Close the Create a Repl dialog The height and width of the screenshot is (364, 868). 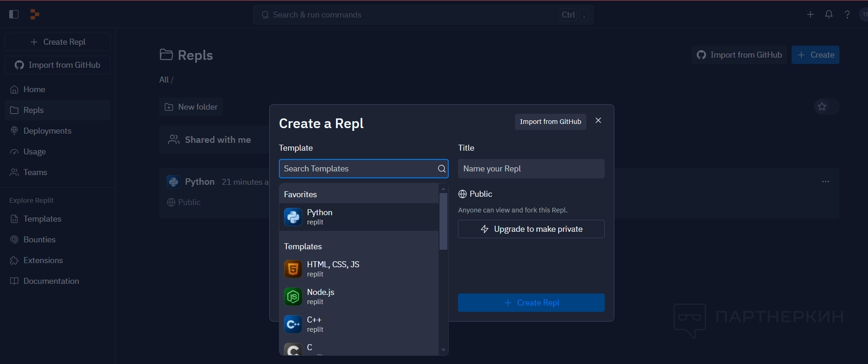click(x=598, y=120)
